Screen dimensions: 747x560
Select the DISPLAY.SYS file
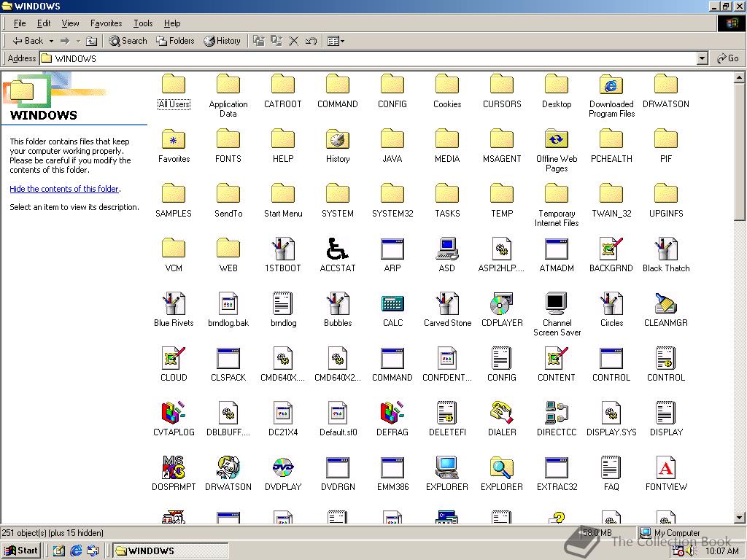point(611,413)
